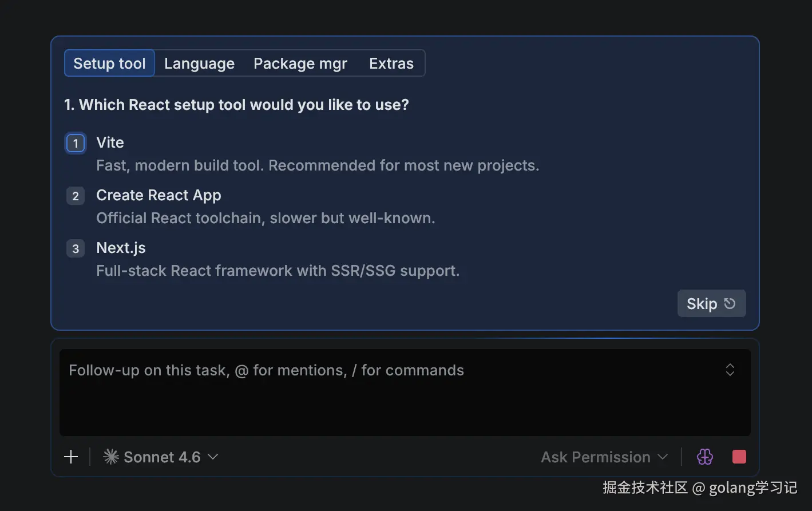Switch to the Language tab
The width and height of the screenshot is (812, 511).
click(199, 64)
